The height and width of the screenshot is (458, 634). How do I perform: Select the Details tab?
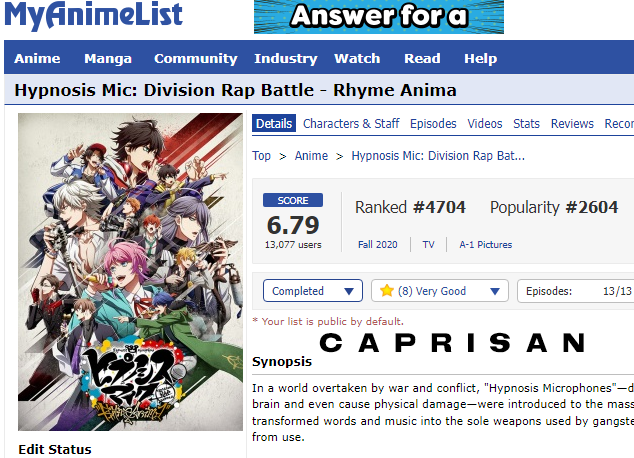(x=274, y=123)
